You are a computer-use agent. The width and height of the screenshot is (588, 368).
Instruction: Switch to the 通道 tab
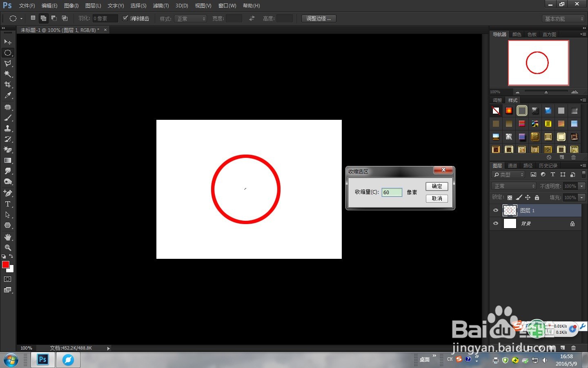(x=512, y=166)
